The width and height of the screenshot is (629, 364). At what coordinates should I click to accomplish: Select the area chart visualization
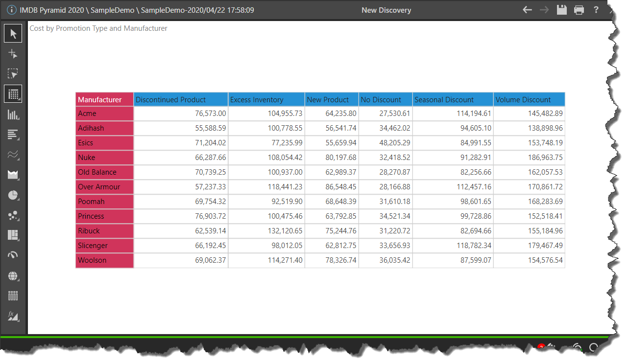click(x=13, y=175)
